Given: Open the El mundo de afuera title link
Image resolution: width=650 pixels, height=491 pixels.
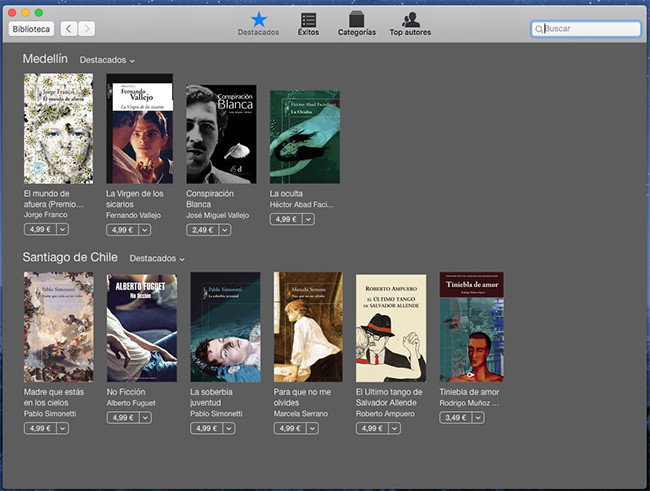Looking at the screenshot, I should click(53, 199).
